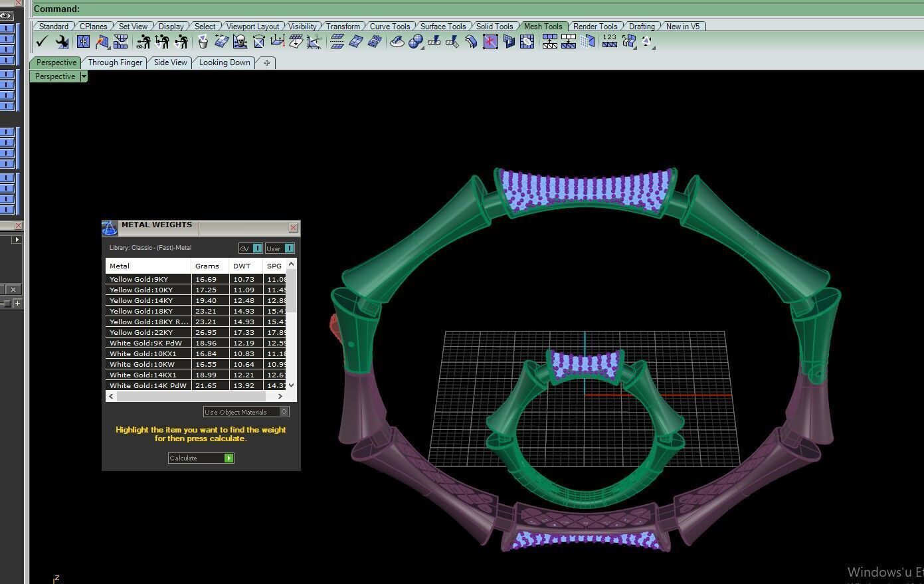The width and height of the screenshot is (924, 584).
Task: Switch to the Surface Tools tab
Action: tap(443, 26)
